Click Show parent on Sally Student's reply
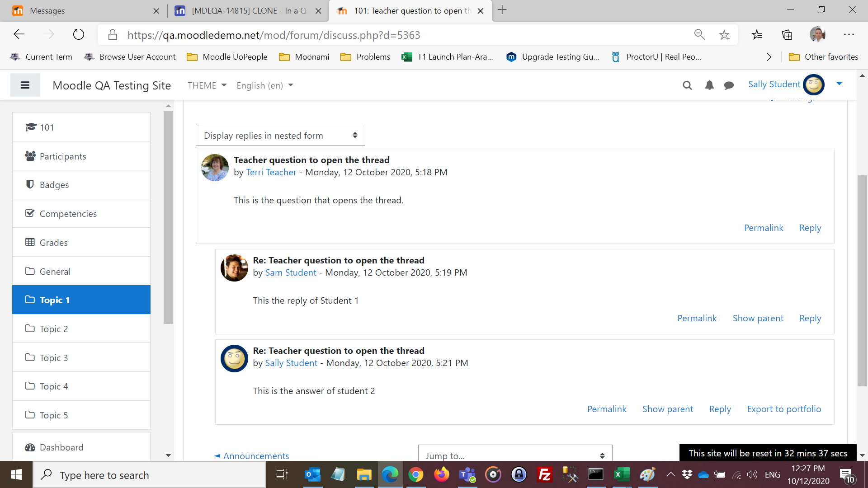 [667, 409]
